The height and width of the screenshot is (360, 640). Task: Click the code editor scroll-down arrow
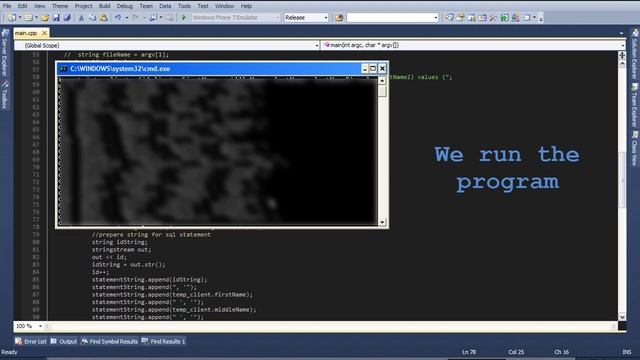tap(622, 317)
